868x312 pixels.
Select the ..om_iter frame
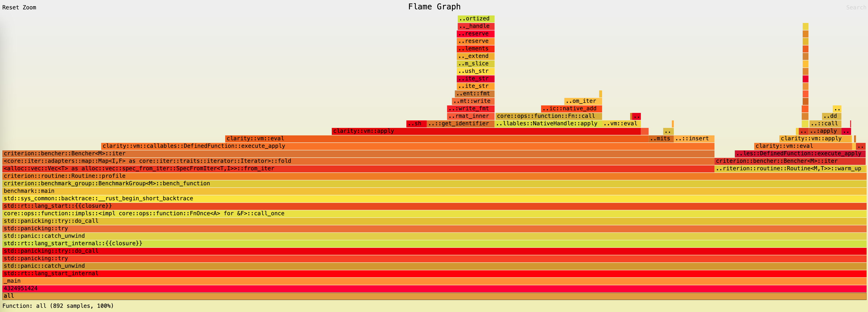[583, 101]
